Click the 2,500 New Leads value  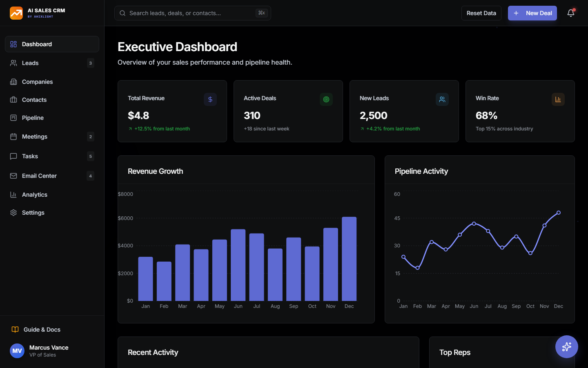coord(374,116)
